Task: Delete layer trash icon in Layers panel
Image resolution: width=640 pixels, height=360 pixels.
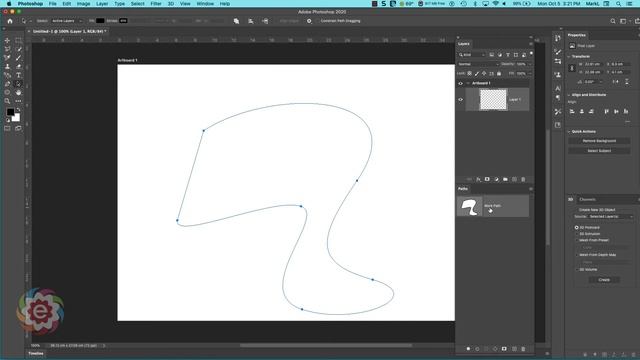Action: [x=523, y=179]
